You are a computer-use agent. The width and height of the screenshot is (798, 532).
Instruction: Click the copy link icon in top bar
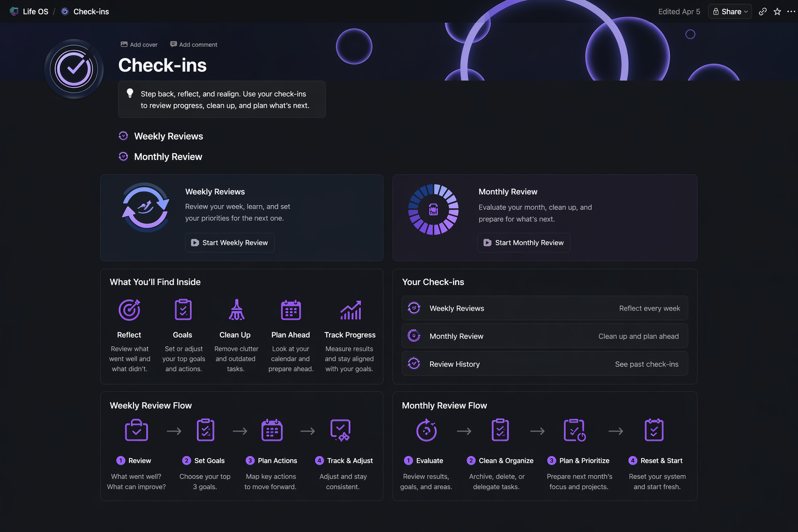(x=763, y=11)
